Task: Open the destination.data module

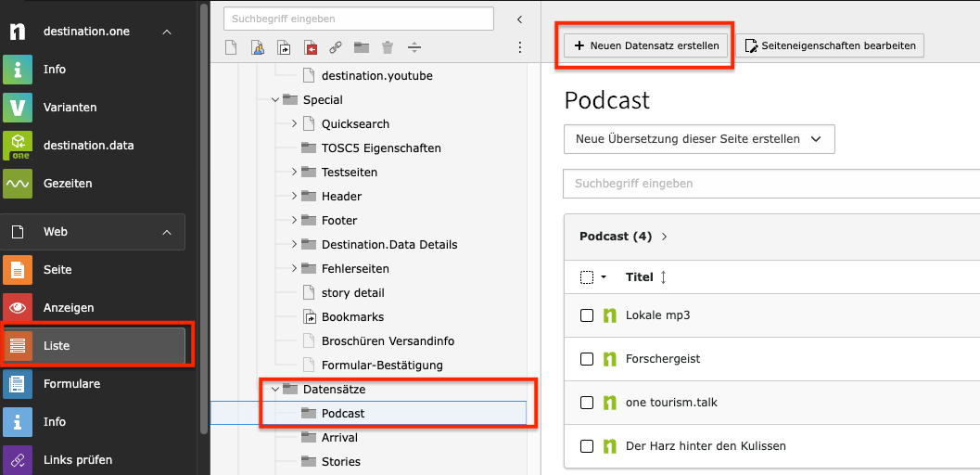Action: click(x=94, y=146)
